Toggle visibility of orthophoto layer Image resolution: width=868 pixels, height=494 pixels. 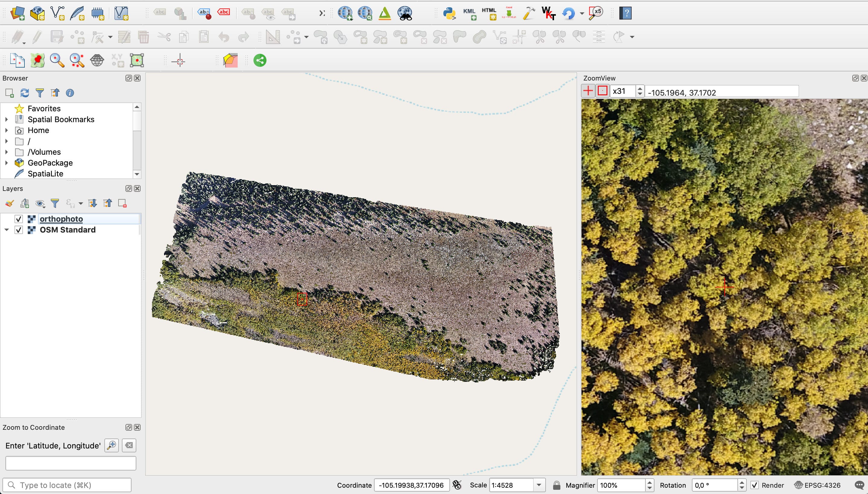pos(19,219)
